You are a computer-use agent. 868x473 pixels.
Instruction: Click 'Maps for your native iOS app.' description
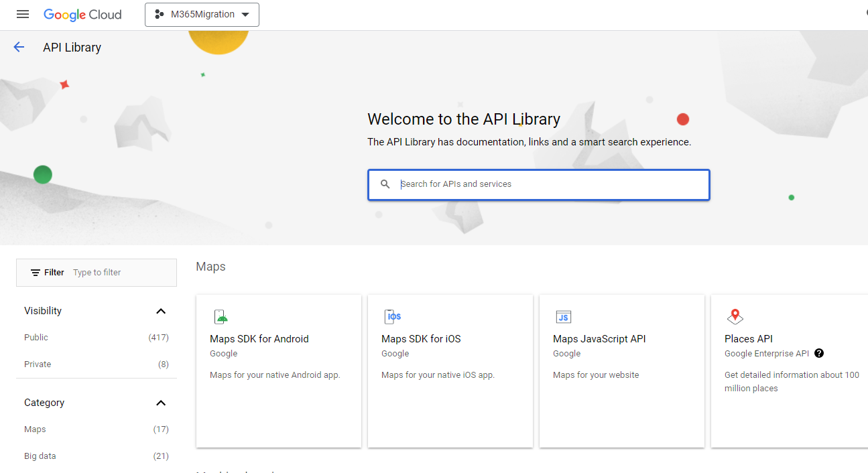(x=438, y=375)
